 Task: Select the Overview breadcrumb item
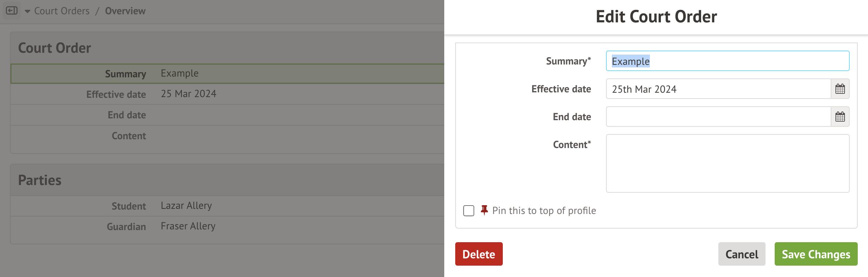125,11
